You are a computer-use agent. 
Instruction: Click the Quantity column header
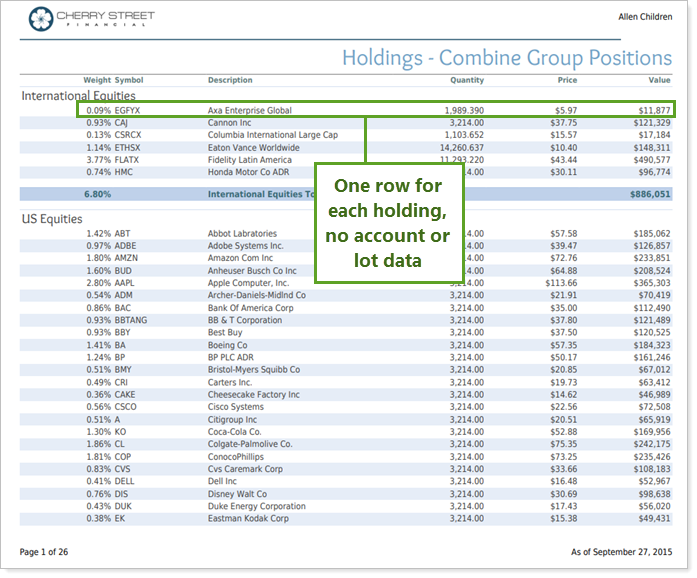click(466, 80)
